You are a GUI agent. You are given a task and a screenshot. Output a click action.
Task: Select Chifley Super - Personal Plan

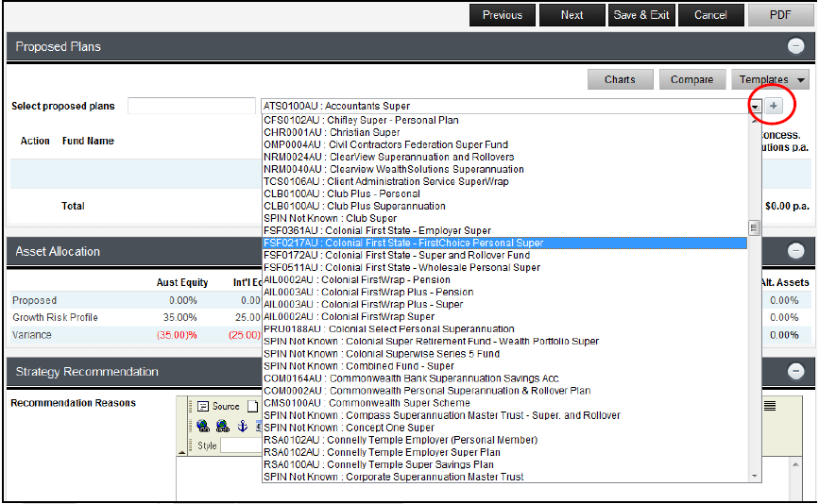(x=504, y=120)
